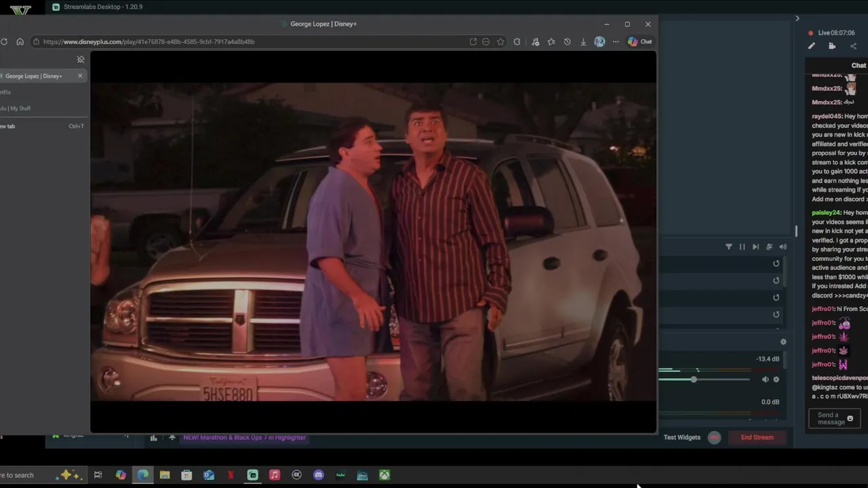The width and height of the screenshot is (868, 488).
Task: Mute the audio source speaker in mixer
Action: tap(765, 380)
